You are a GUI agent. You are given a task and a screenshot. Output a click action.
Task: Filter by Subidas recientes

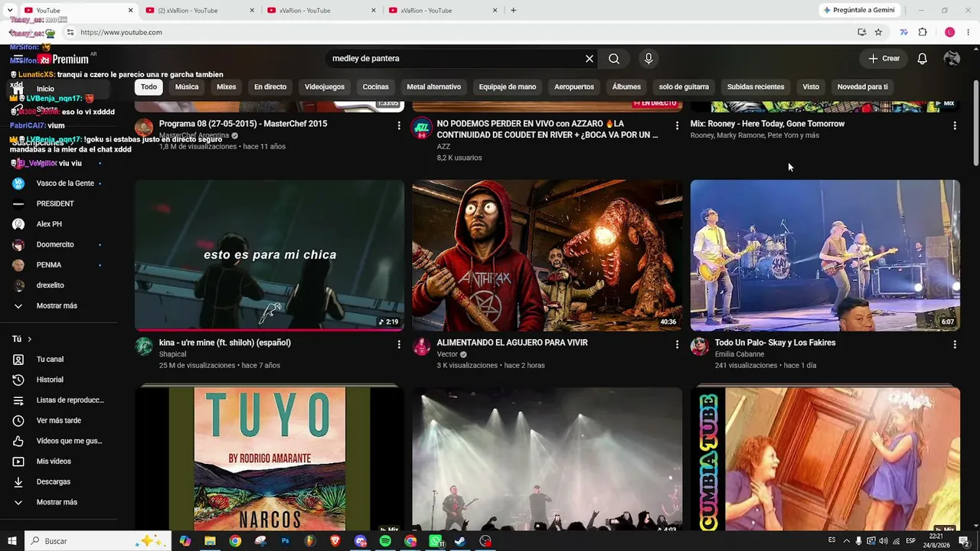point(756,87)
